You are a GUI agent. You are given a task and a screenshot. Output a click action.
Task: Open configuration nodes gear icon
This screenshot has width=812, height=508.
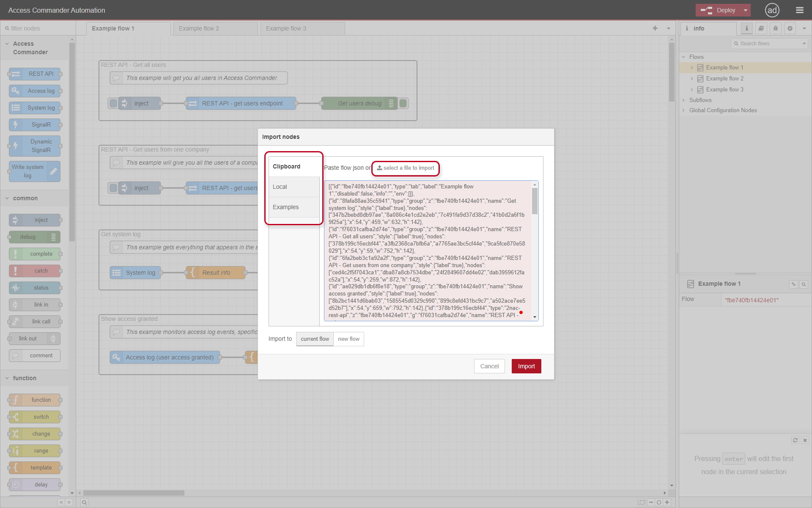click(x=790, y=28)
